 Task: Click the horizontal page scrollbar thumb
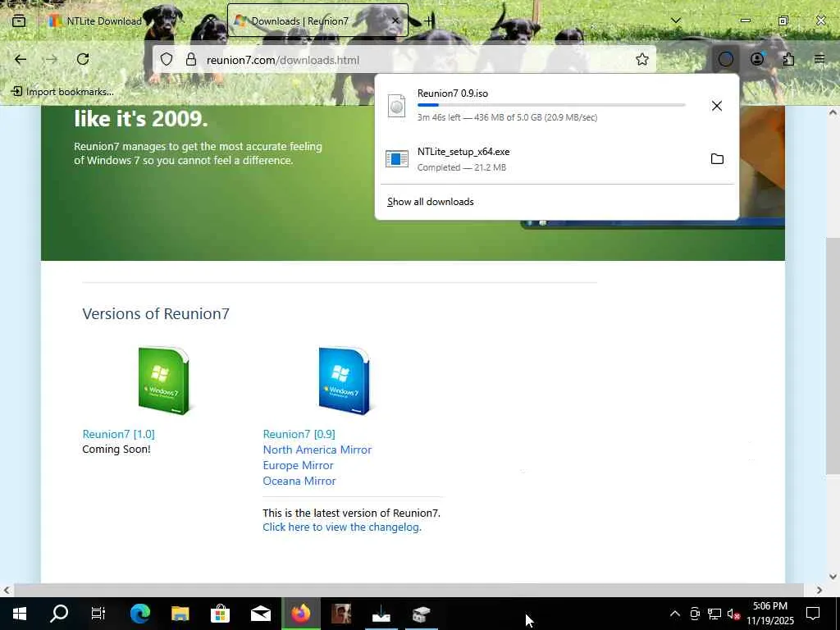409,590
